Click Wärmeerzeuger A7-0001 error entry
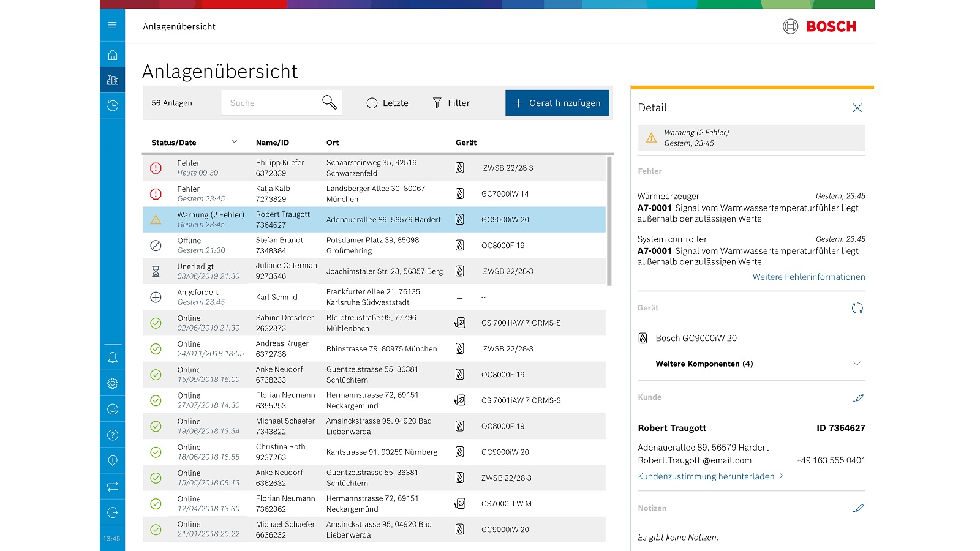The width and height of the screenshot is (980, 551). 752,208
